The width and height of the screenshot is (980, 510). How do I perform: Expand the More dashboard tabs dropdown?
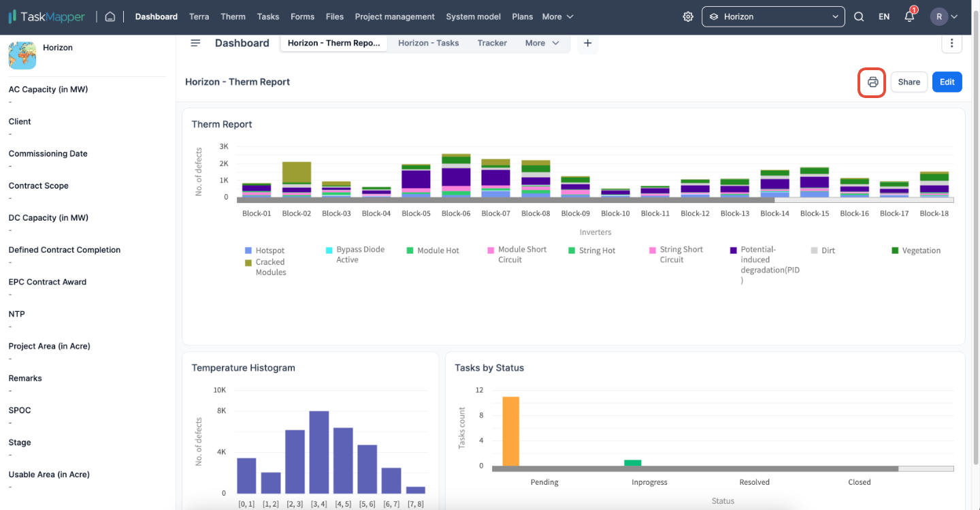[x=542, y=43]
